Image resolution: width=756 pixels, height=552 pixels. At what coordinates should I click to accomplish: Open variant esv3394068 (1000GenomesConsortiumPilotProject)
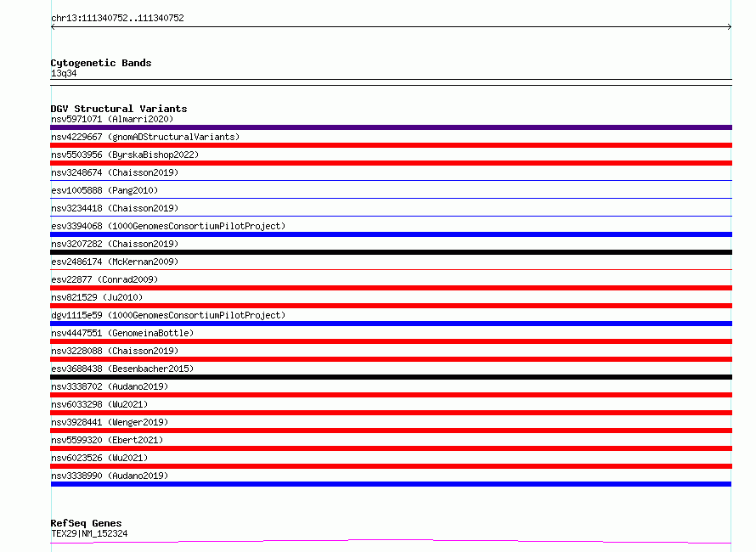pos(168,226)
